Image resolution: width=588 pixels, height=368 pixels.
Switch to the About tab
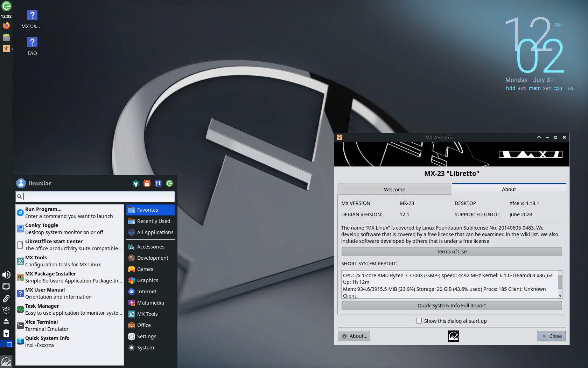(509, 189)
